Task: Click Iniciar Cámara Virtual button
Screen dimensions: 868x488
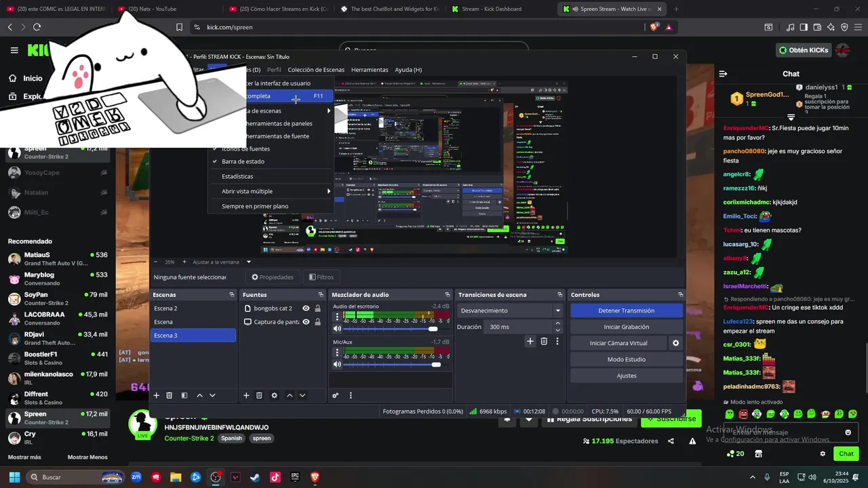Action: pyautogui.click(x=618, y=343)
